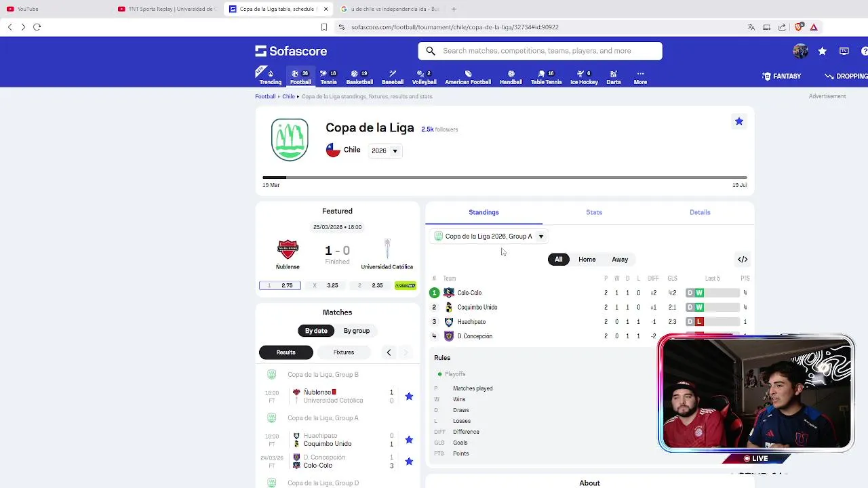Select the Away standings filter

[620, 259]
